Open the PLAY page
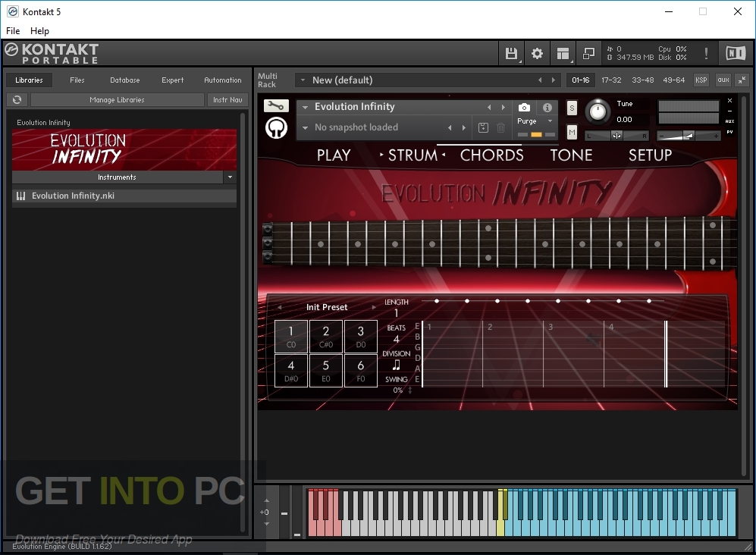The height and width of the screenshot is (555, 756). (x=334, y=155)
